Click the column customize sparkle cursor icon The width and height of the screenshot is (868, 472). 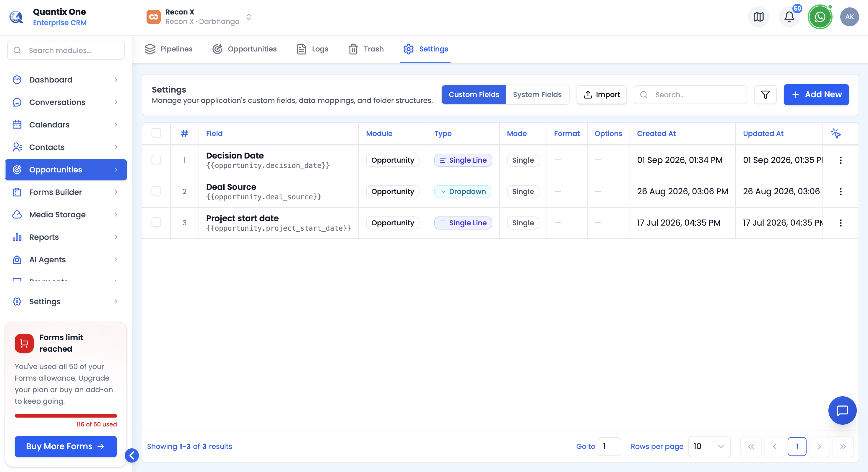(x=836, y=134)
